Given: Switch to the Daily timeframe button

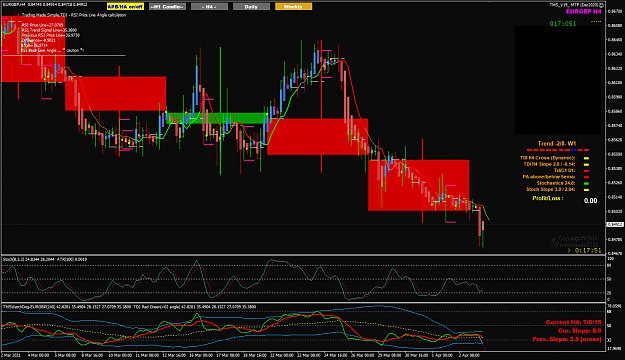Looking at the screenshot, I should point(251,7).
